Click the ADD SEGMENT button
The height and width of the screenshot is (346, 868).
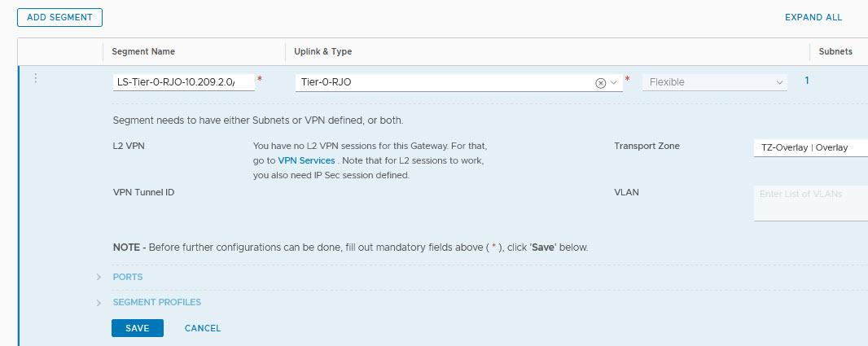[x=59, y=17]
